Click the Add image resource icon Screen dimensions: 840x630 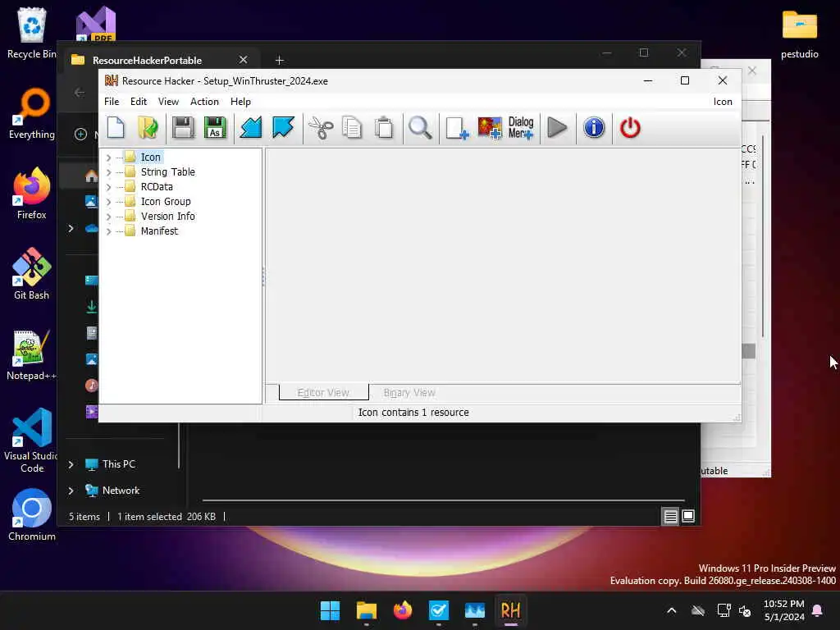click(x=490, y=128)
